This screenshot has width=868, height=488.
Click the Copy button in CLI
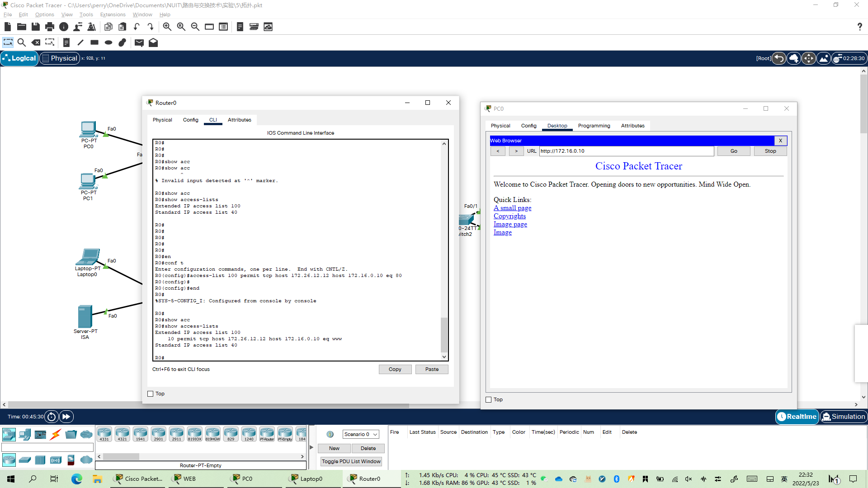[395, 369]
